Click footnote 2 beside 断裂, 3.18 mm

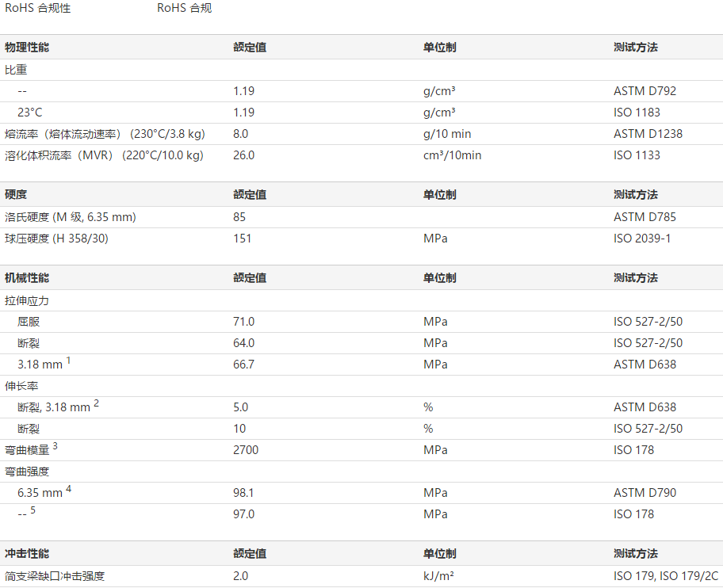pos(97,404)
